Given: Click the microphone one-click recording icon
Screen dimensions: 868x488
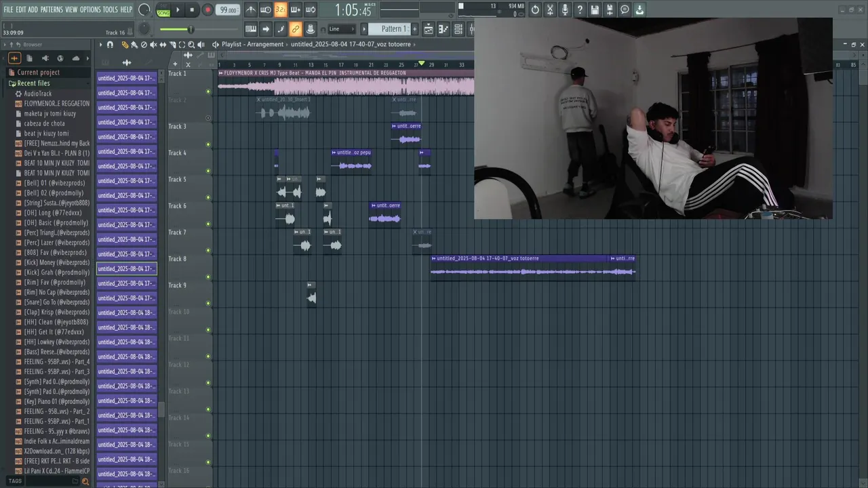Looking at the screenshot, I should pyautogui.click(x=565, y=9).
